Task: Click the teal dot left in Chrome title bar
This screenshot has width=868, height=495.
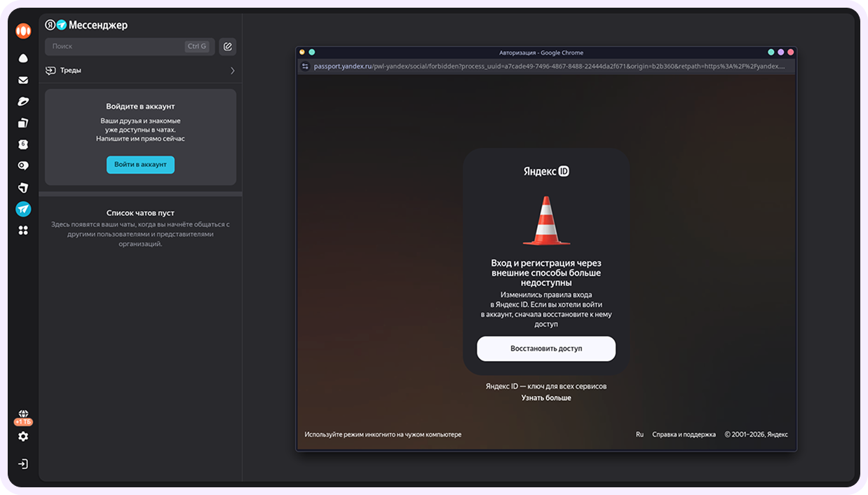Action: tap(312, 52)
